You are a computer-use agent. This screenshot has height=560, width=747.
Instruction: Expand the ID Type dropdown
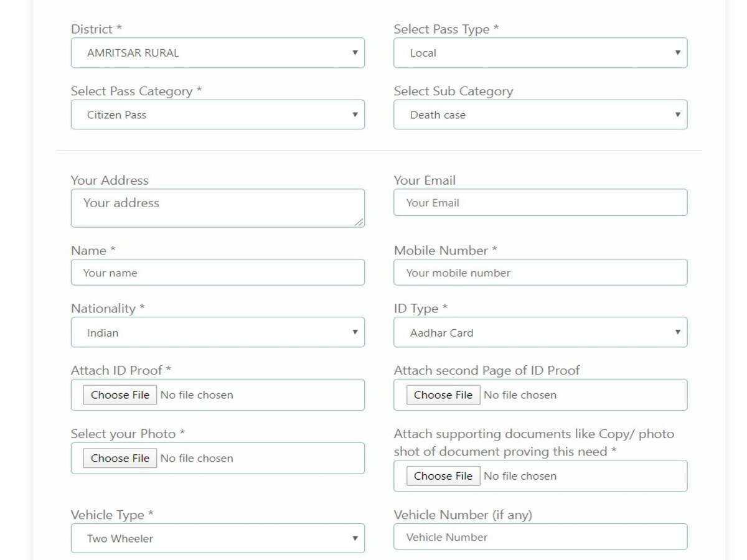tap(540, 332)
